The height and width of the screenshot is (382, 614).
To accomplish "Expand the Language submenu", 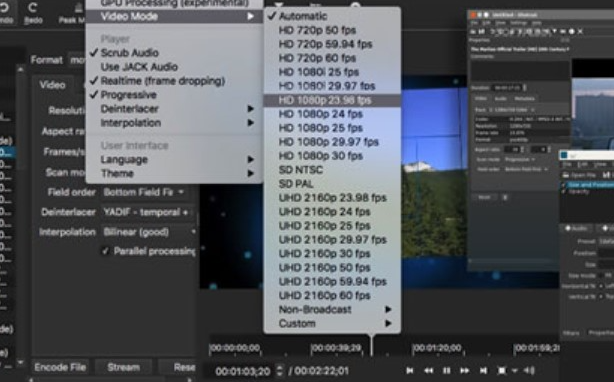I will [x=174, y=160].
